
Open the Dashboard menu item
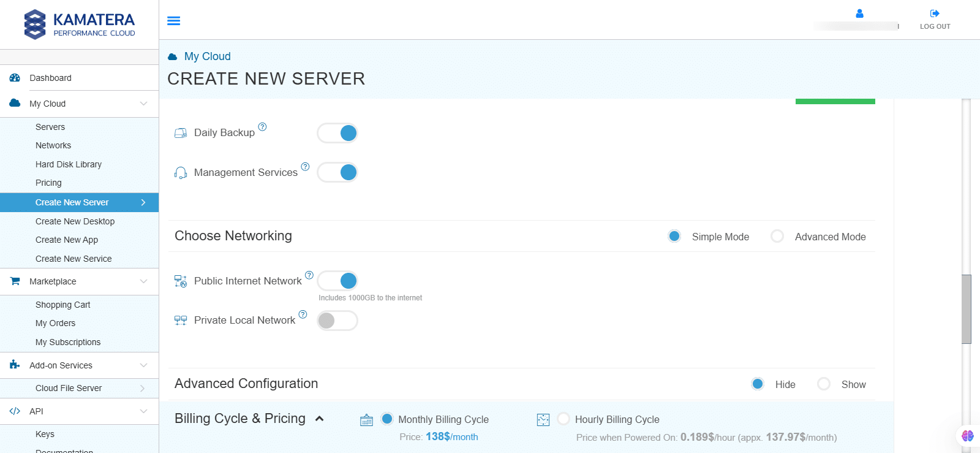50,78
